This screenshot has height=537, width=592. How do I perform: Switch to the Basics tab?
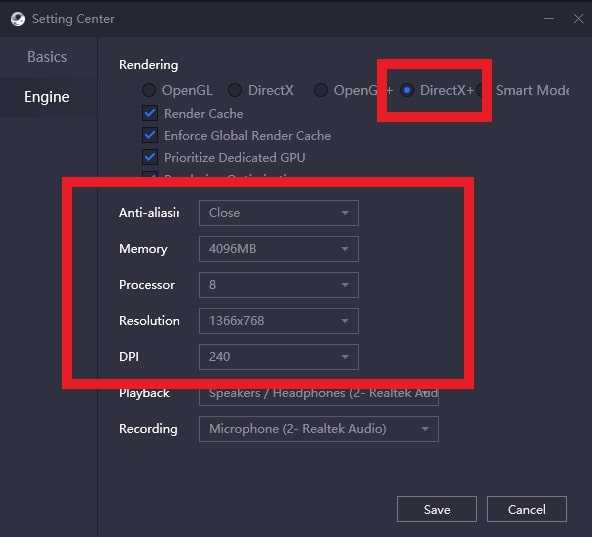click(x=47, y=57)
